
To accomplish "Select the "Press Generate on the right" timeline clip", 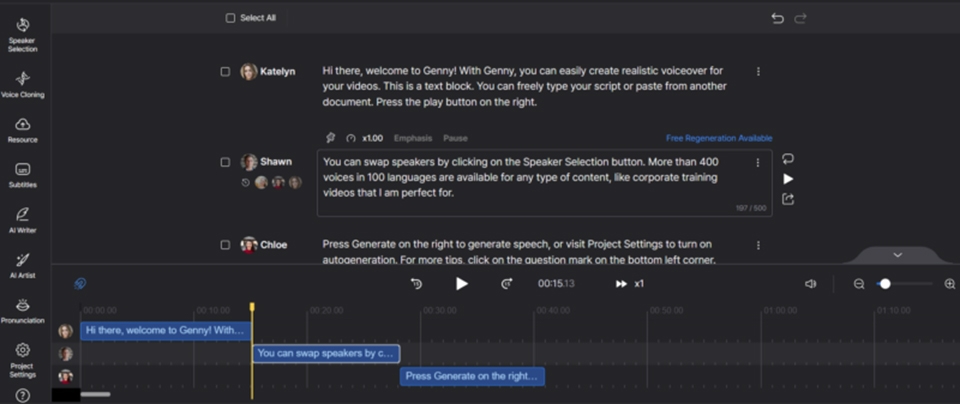I will (x=472, y=377).
